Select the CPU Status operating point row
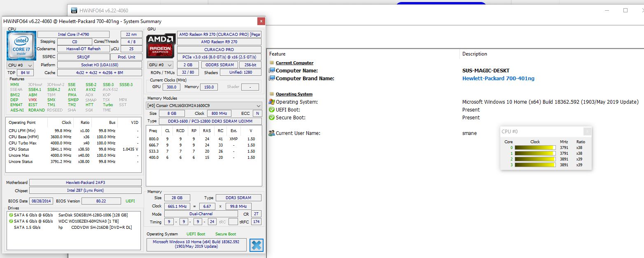This screenshot has height=258, width=644. (x=73, y=149)
